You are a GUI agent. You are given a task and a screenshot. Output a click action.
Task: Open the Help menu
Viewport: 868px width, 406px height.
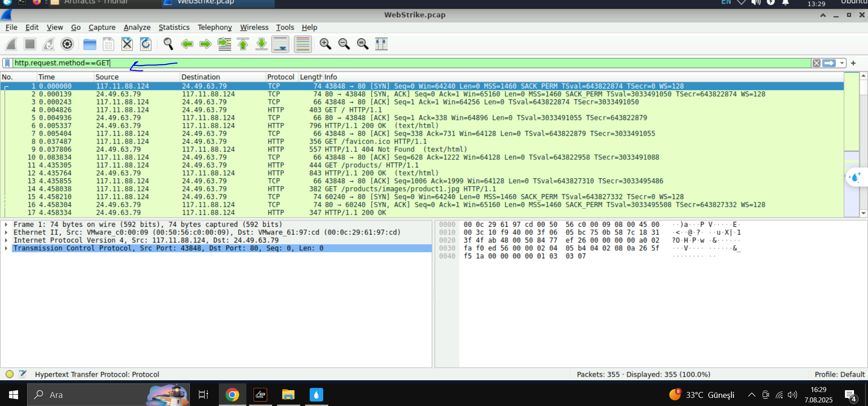tap(310, 28)
